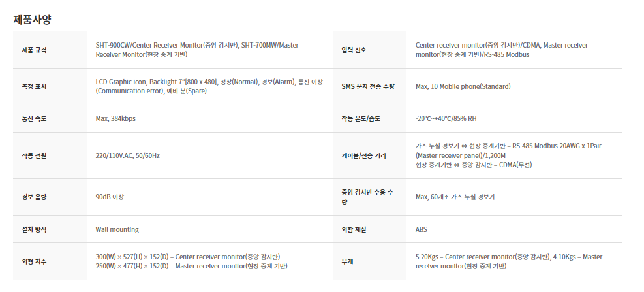Click the LCD Graphic Icon Backlight description
This screenshot has height=292, width=644.
click(x=209, y=86)
